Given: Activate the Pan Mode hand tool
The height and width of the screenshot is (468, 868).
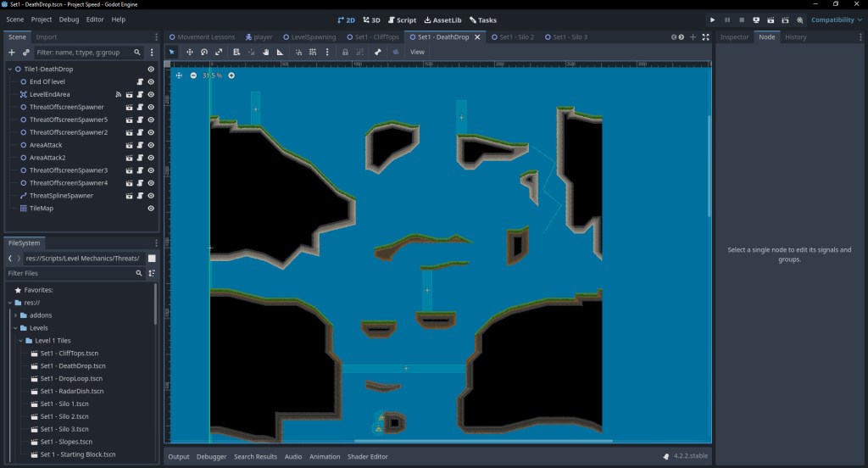Looking at the screenshot, I should point(266,52).
